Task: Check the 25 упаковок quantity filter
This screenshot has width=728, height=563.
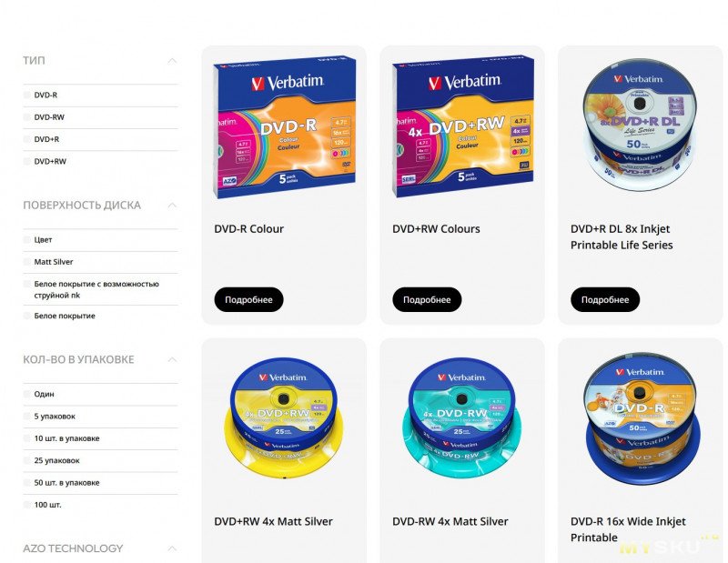Action: (x=27, y=460)
